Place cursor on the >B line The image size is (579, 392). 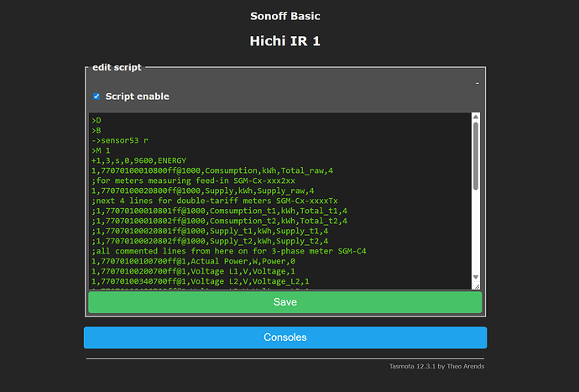96,131
